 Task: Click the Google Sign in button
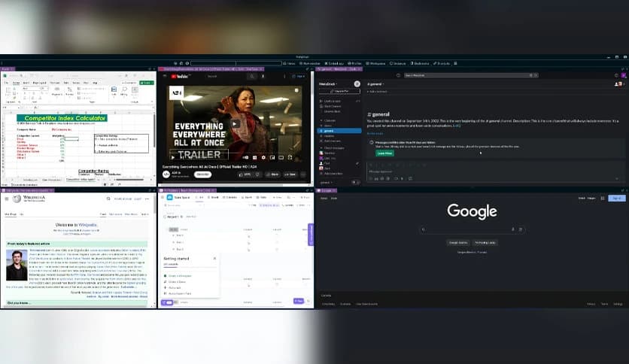(616, 198)
